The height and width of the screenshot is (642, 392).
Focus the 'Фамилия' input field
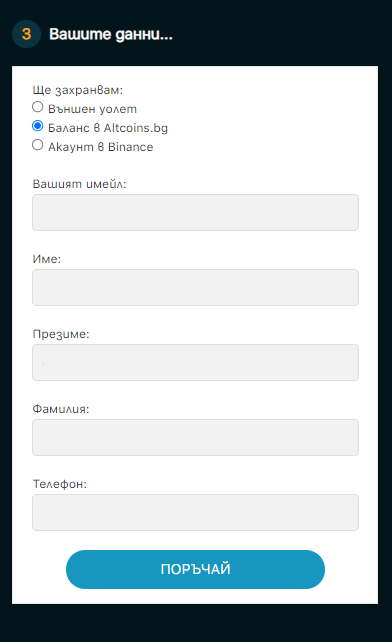click(195, 437)
